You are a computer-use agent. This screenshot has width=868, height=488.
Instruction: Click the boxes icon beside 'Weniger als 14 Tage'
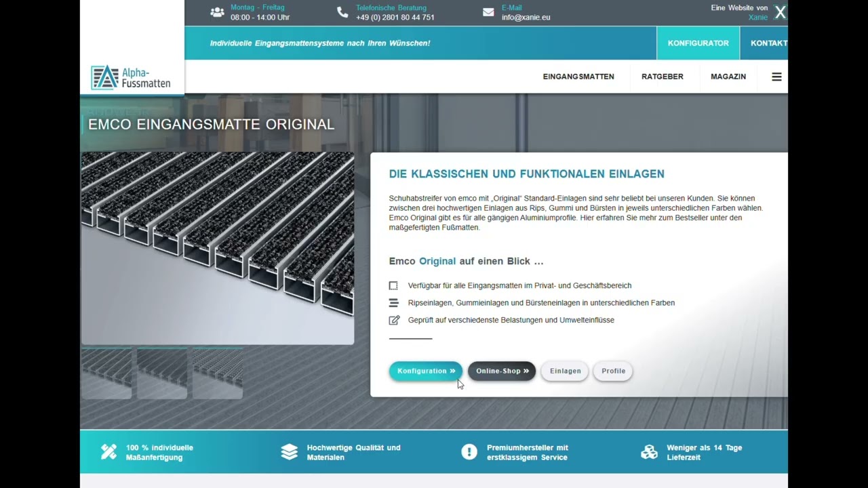click(649, 452)
